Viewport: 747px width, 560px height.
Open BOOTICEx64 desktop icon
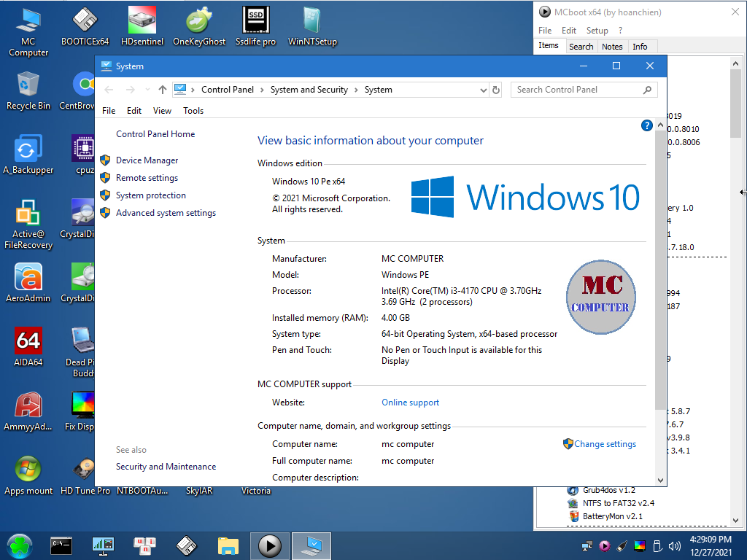pos(85,26)
